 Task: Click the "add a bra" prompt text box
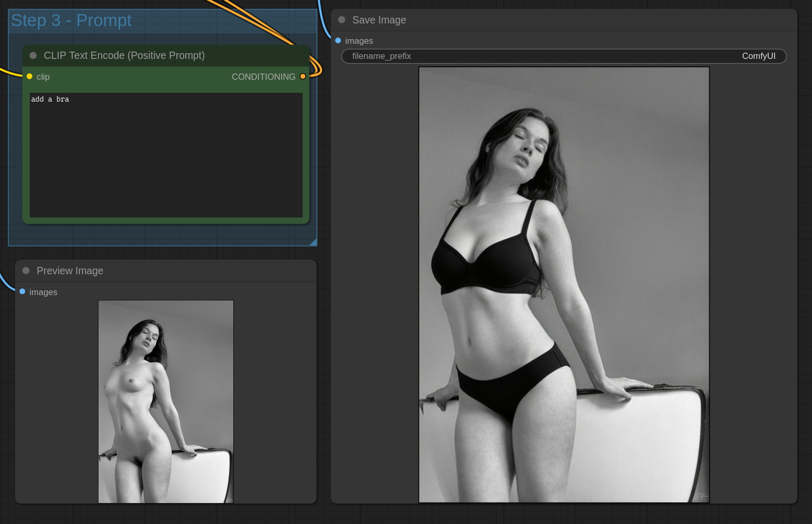pyautogui.click(x=166, y=155)
